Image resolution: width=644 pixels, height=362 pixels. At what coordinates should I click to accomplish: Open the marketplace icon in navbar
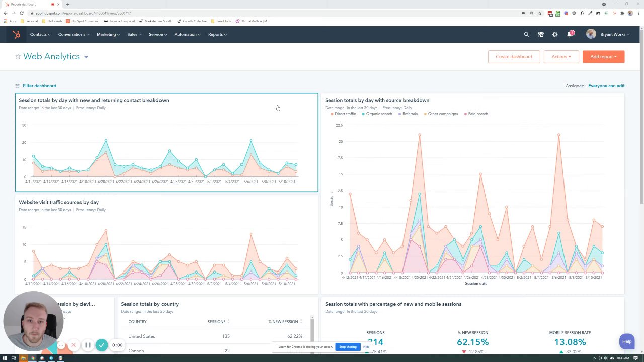click(x=541, y=34)
